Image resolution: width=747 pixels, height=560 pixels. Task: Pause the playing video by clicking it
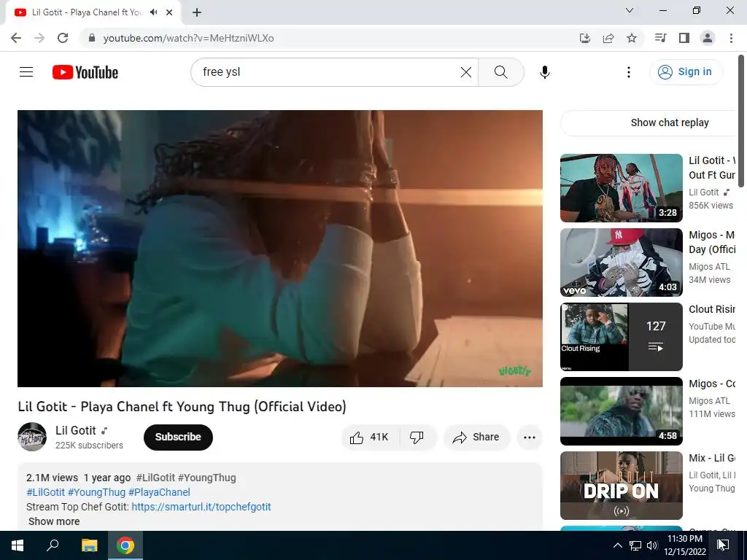280,248
